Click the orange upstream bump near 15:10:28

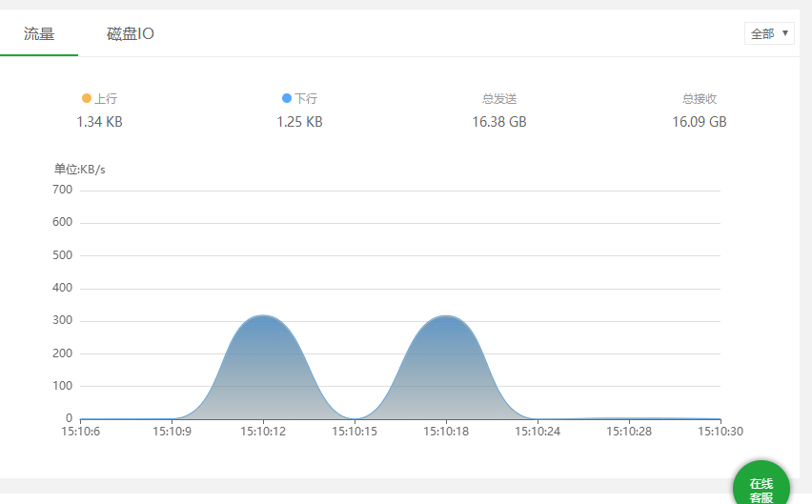[629, 417]
